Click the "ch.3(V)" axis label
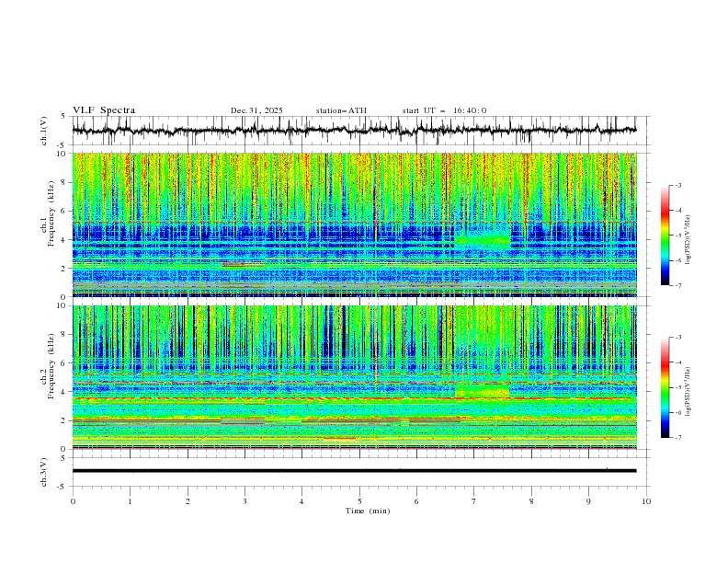728x563 pixels. pyautogui.click(x=44, y=472)
